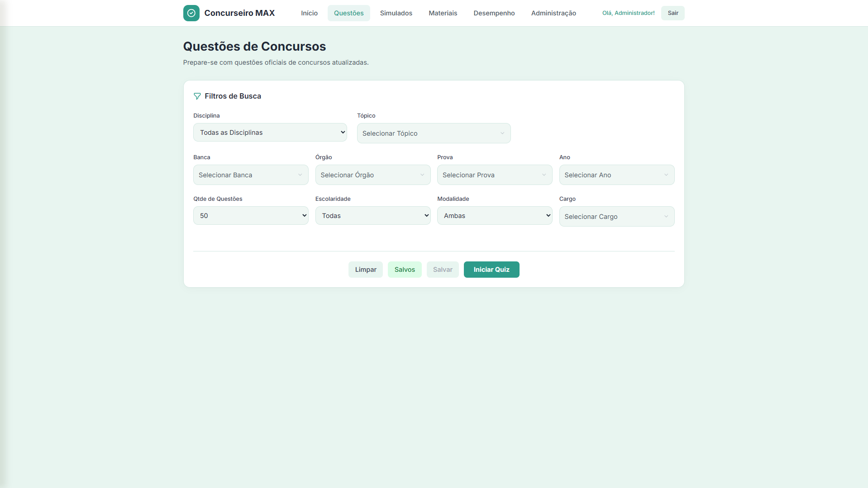Screen dimensions: 868x488
Task: Open the Desempenho section
Action: tap(494, 13)
